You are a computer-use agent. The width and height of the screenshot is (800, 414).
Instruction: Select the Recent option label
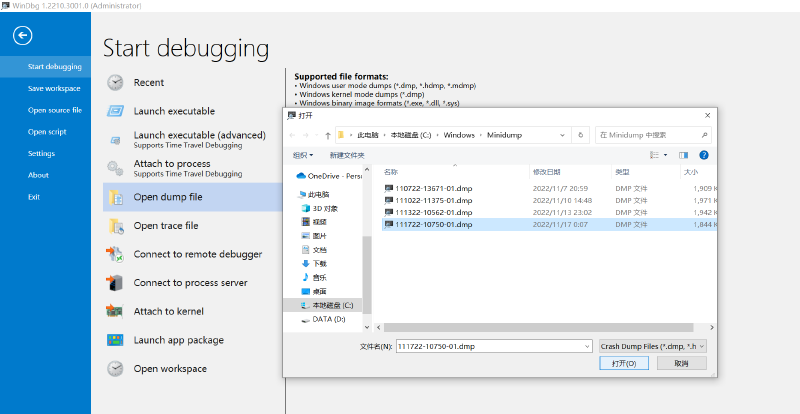pos(148,83)
